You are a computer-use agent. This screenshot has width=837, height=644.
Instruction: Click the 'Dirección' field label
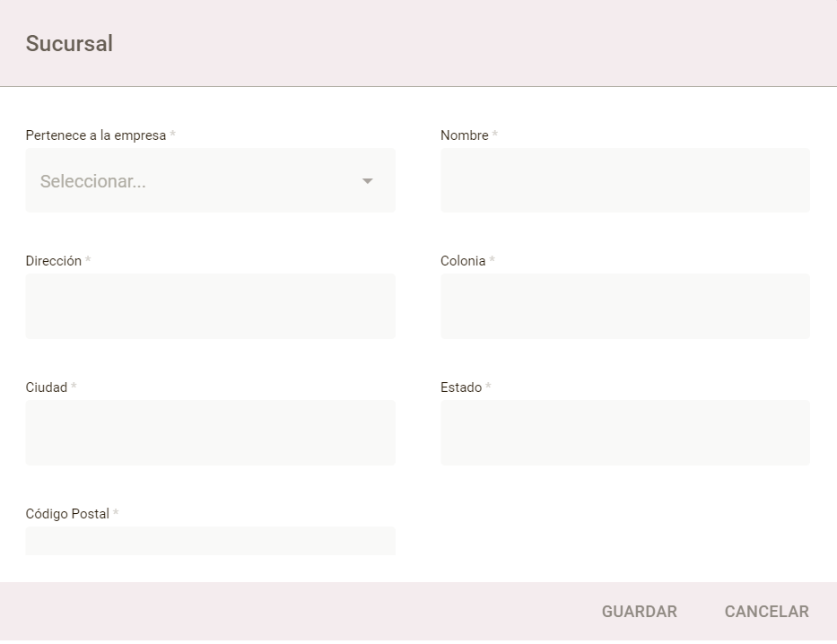[53, 261]
